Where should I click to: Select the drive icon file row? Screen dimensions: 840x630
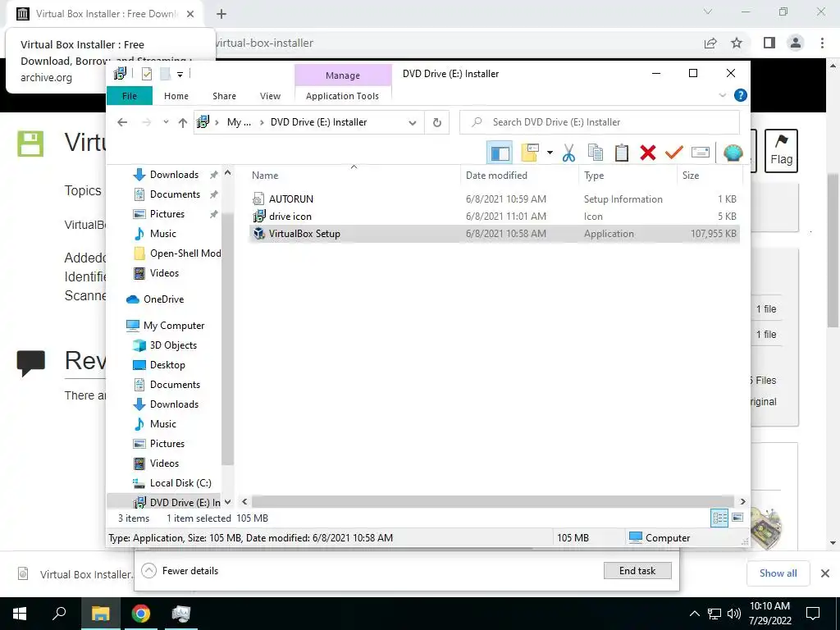coord(495,217)
